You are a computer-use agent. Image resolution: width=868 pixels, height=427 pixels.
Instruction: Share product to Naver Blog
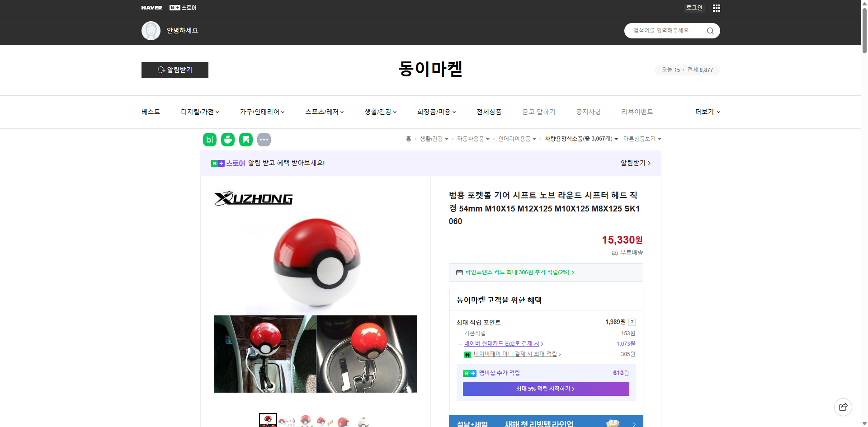click(x=209, y=140)
